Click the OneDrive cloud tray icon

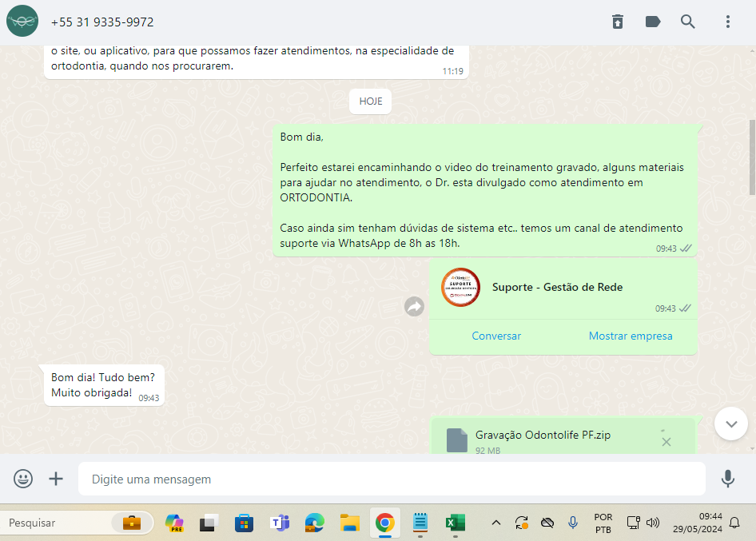547,523
